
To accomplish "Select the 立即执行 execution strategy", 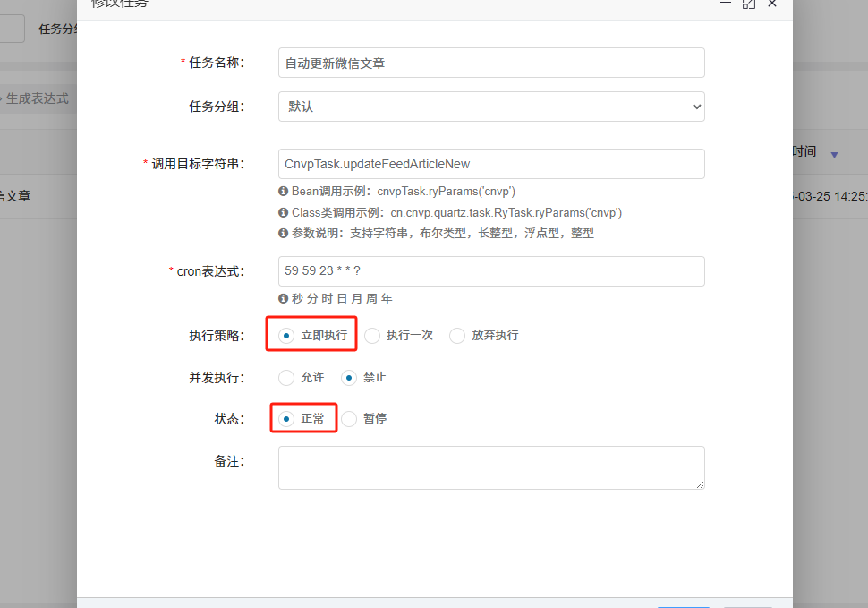I will tap(286, 336).
